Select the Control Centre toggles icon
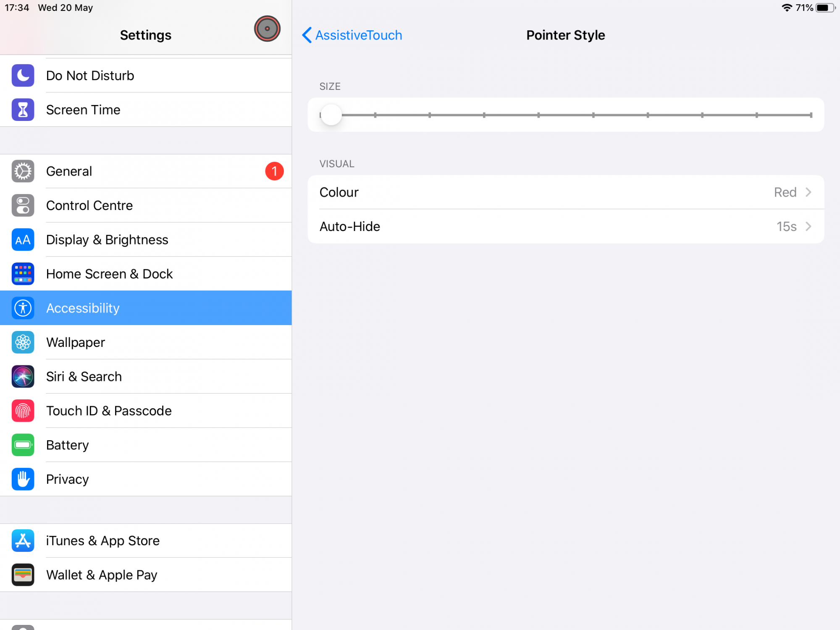The height and width of the screenshot is (630, 840). tap(23, 205)
